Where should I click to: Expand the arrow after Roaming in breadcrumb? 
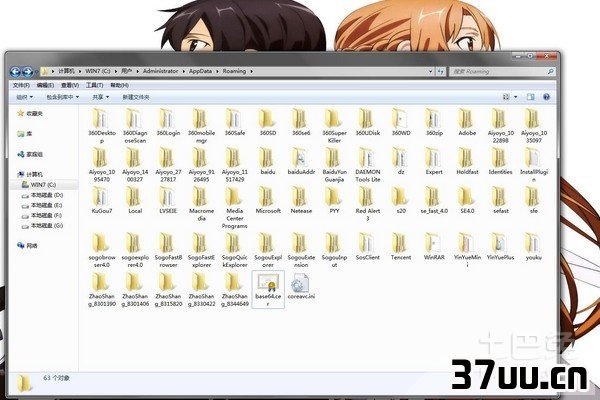pyautogui.click(x=251, y=71)
